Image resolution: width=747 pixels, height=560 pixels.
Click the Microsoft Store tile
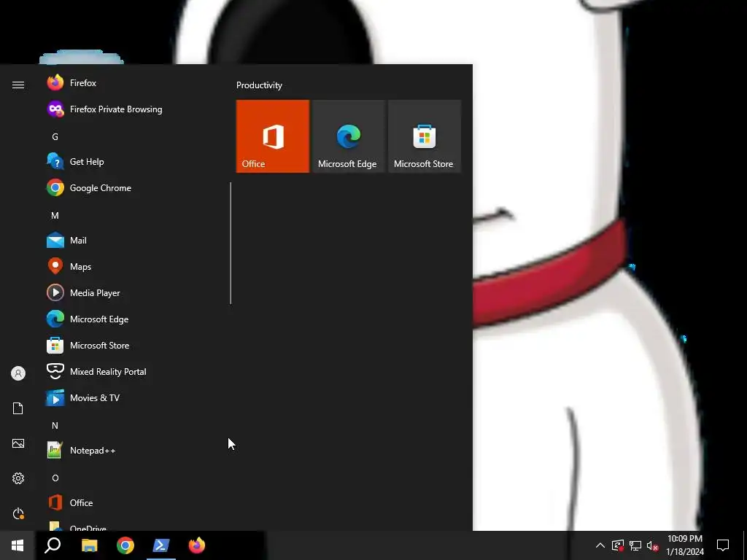tap(425, 136)
